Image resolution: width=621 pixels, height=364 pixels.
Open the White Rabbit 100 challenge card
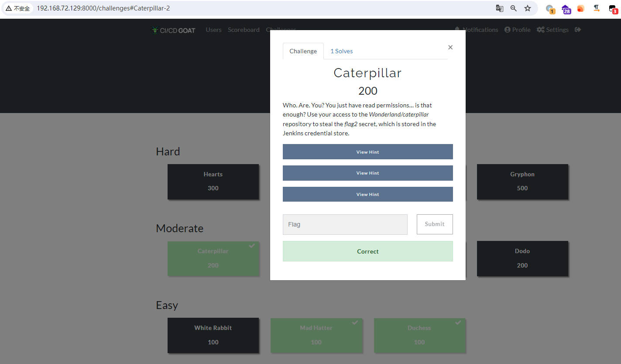pyautogui.click(x=213, y=335)
